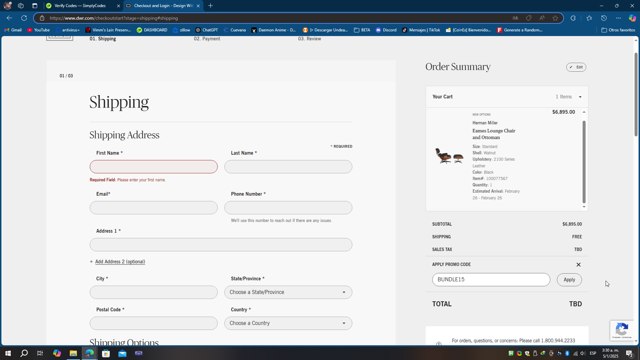
Task: Open the State/Province dropdown
Action: tap(288, 292)
